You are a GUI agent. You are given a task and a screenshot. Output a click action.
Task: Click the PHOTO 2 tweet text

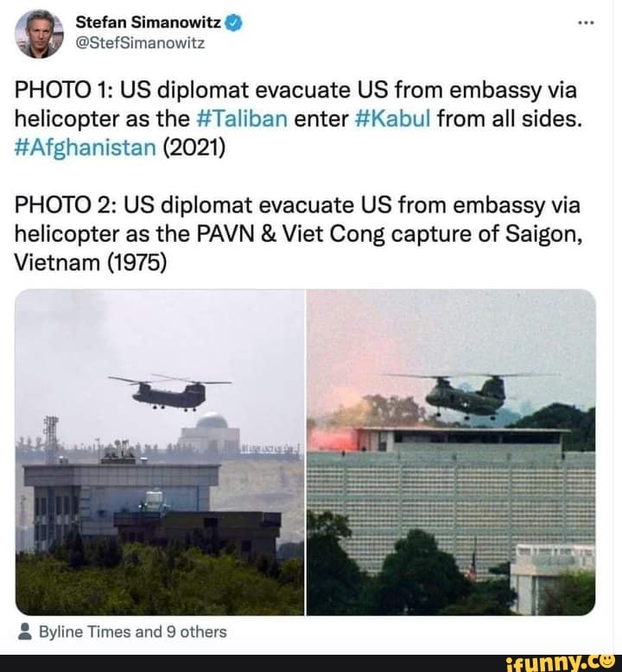(x=298, y=234)
